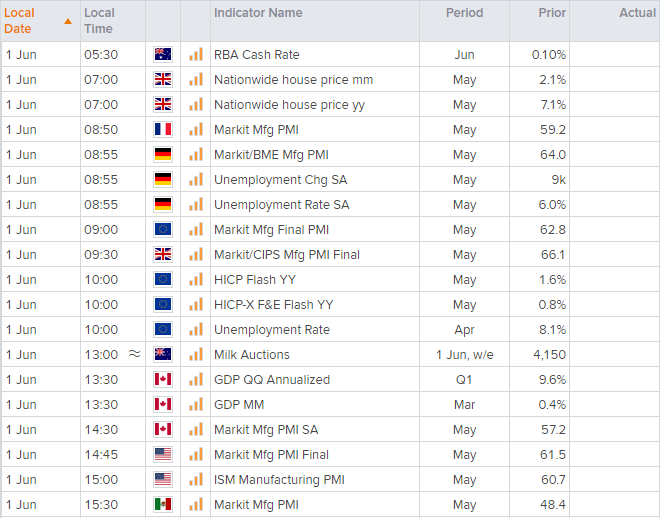The width and height of the screenshot is (660, 518).
Task: Click the approximate-time symbol on the Milk Auctions row
Action: pyautogui.click(x=135, y=355)
